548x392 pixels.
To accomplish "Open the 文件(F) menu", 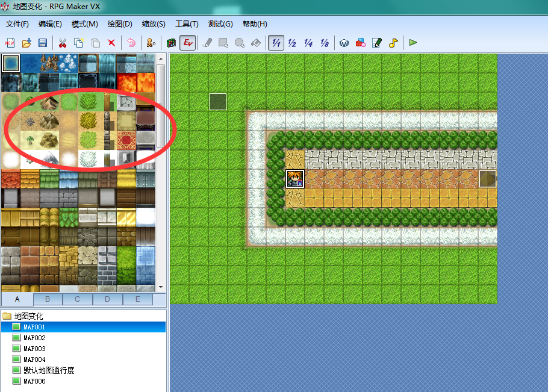I will click(x=17, y=24).
